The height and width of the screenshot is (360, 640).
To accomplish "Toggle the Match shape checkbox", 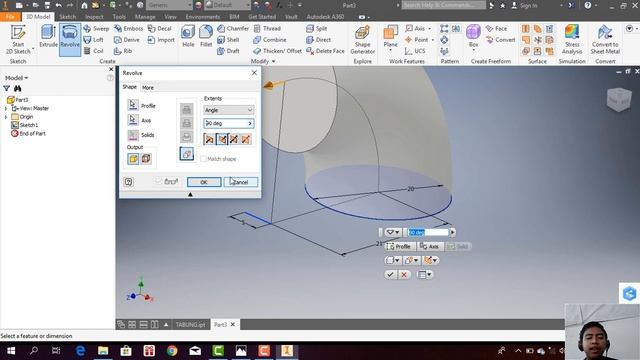I will 203,159.
